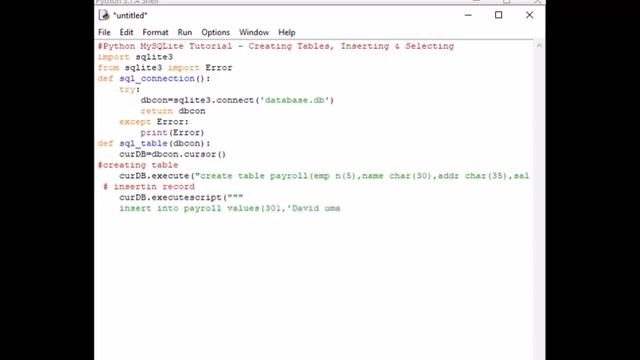Click 'curDB=dbcon.cursor()' line
The height and width of the screenshot is (360, 640).
pyautogui.click(x=172, y=154)
